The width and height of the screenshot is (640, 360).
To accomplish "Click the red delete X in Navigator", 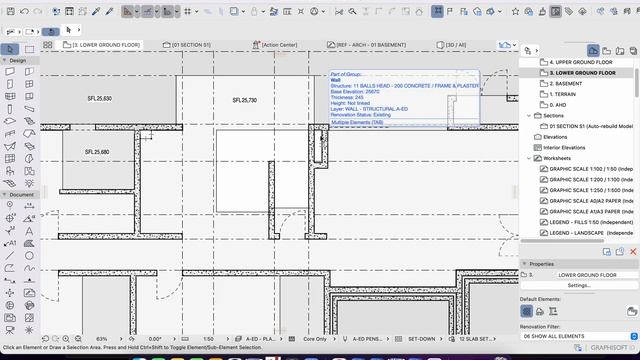I will point(633,252).
